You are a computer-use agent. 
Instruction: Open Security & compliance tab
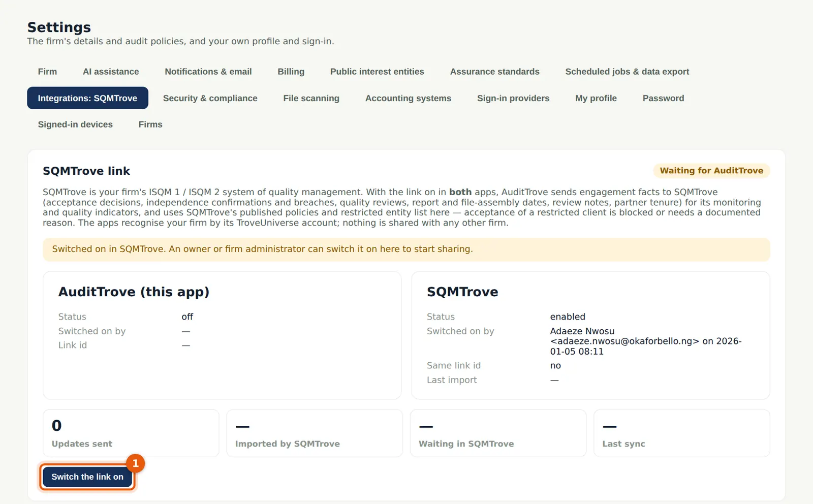[210, 98]
